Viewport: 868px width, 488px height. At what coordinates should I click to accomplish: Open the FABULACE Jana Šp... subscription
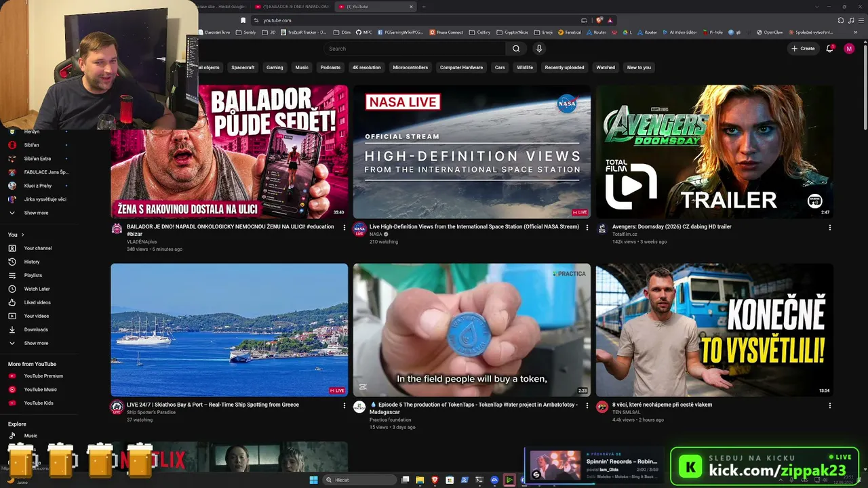pyautogui.click(x=46, y=172)
